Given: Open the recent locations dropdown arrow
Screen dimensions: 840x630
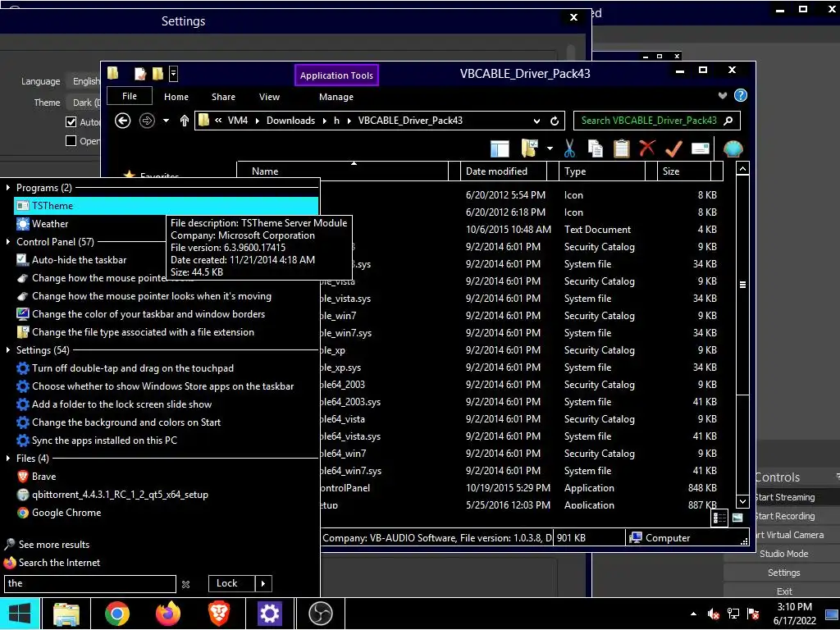Looking at the screenshot, I should (x=166, y=121).
